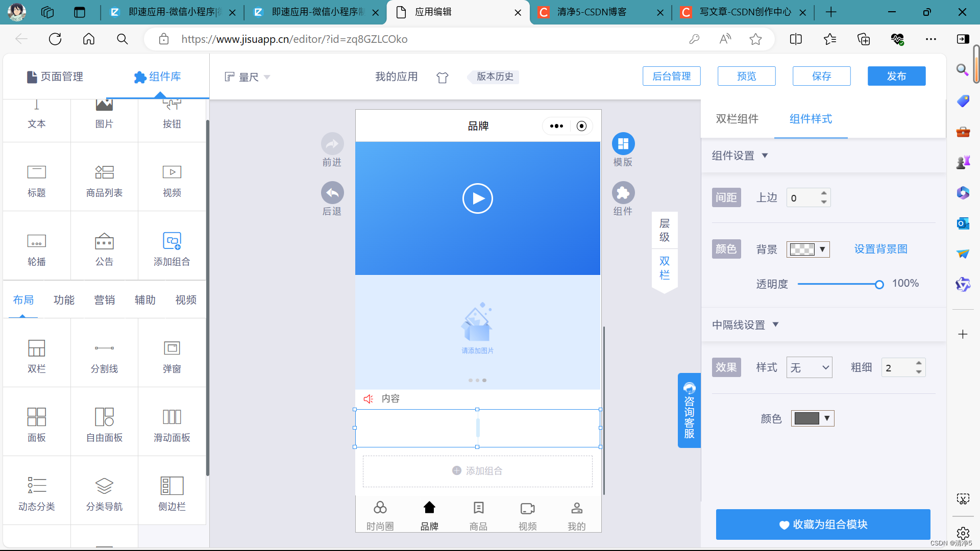Click the 前进 redo arrow
The image size is (980, 551).
[x=332, y=144]
